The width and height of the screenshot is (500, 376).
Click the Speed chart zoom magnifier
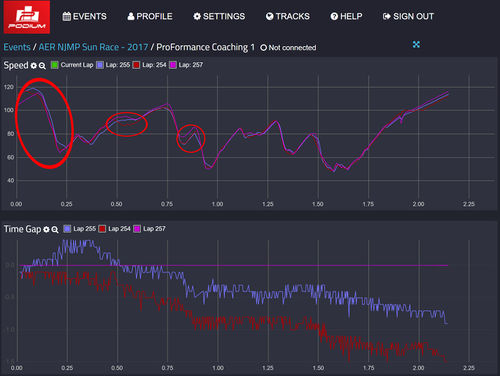(x=42, y=66)
